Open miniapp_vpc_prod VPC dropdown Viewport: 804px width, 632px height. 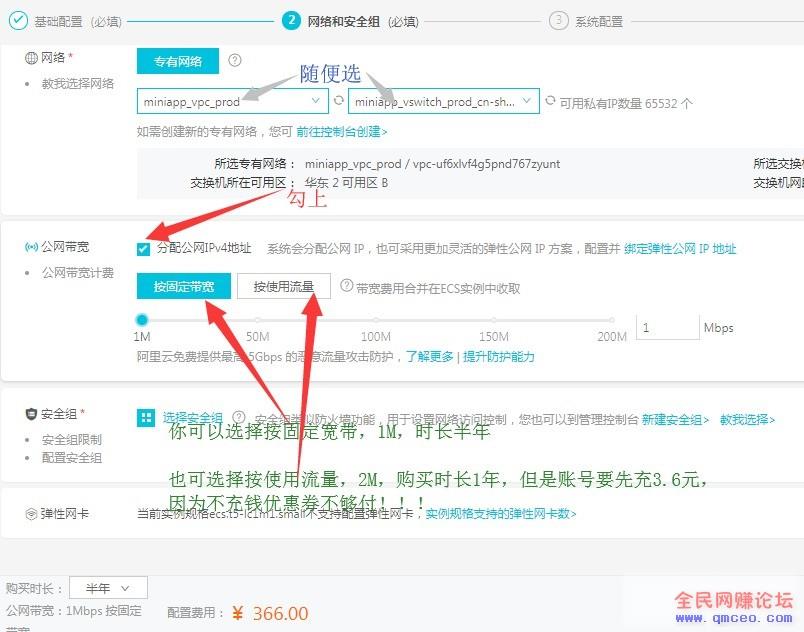tap(232, 101)
